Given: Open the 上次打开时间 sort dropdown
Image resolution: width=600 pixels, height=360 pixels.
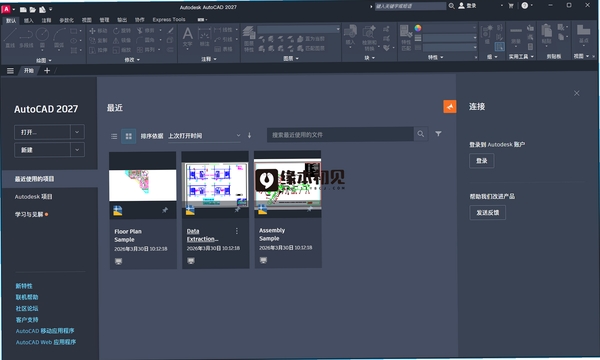Looking at the screenshot, I should 204,136.
